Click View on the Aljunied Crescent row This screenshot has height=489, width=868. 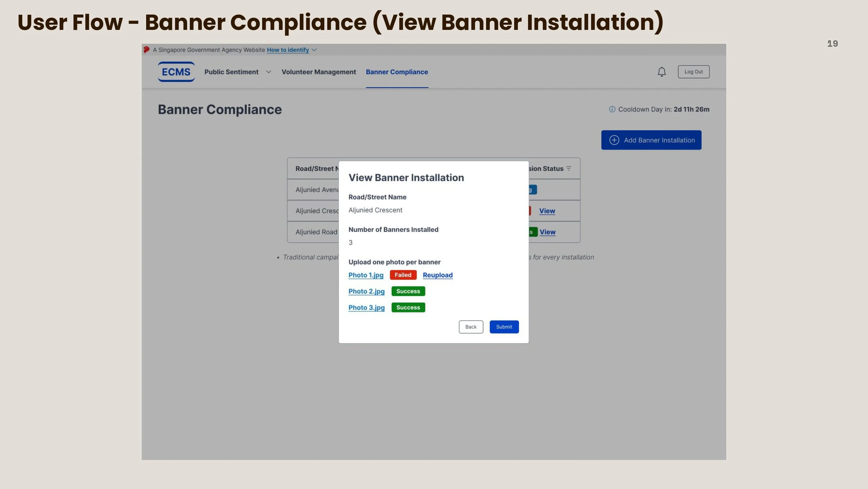point(547,211)
